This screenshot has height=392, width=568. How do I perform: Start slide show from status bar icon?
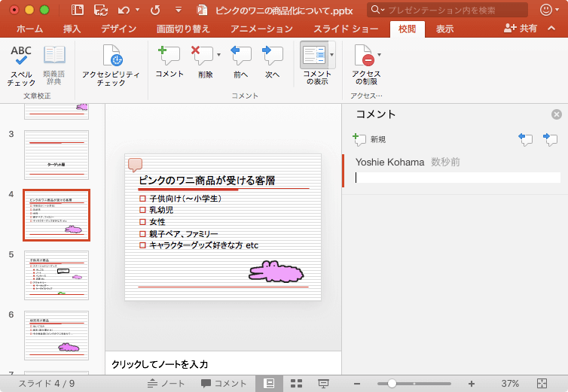323,383
